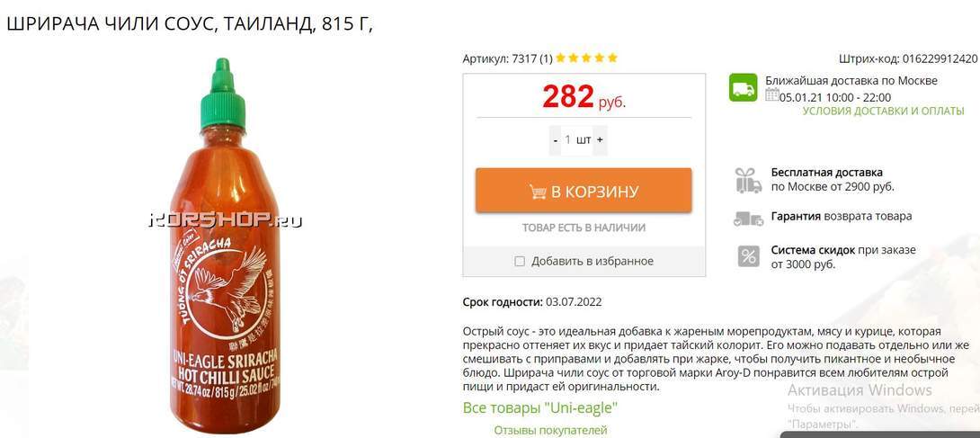Click the gift box free delivery icon
The image size is (980, 438).
pos(748,180)
